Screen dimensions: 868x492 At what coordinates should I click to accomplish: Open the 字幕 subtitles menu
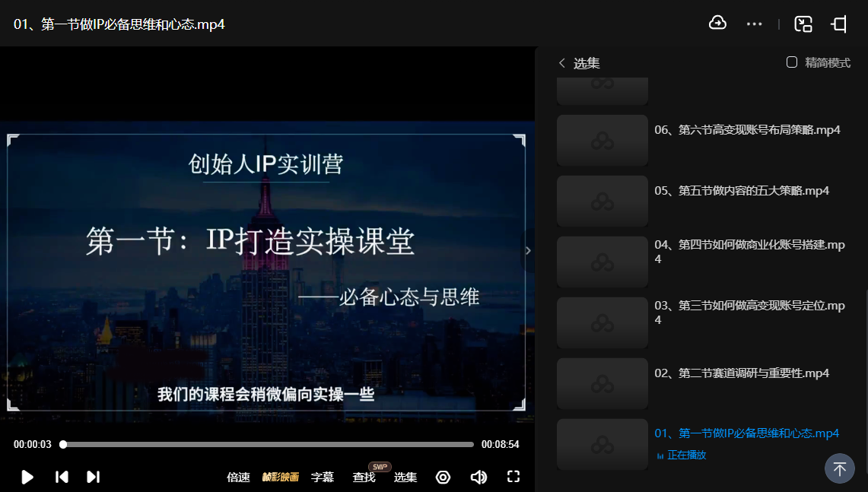(x=322, y=477)
